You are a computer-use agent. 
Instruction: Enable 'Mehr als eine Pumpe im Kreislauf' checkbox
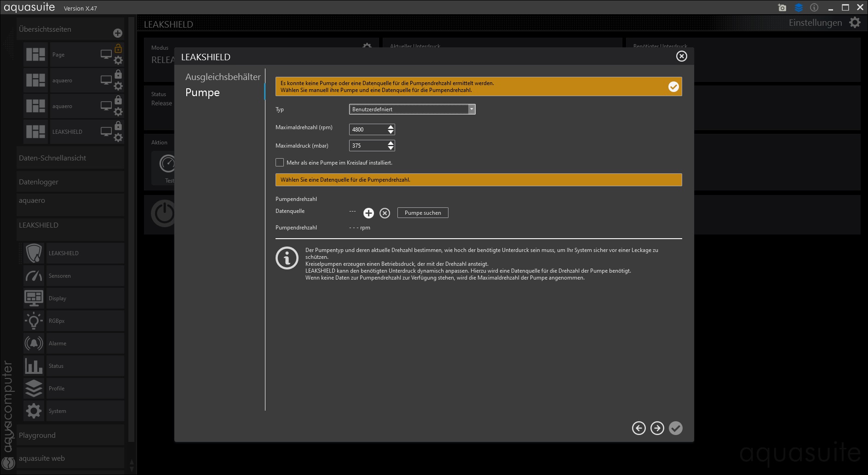(x=280, y=162)
